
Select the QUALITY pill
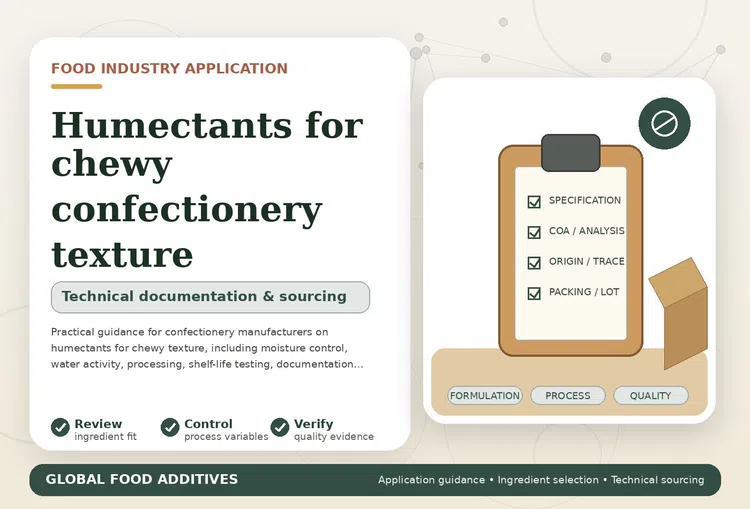click(x=651, y=396)
